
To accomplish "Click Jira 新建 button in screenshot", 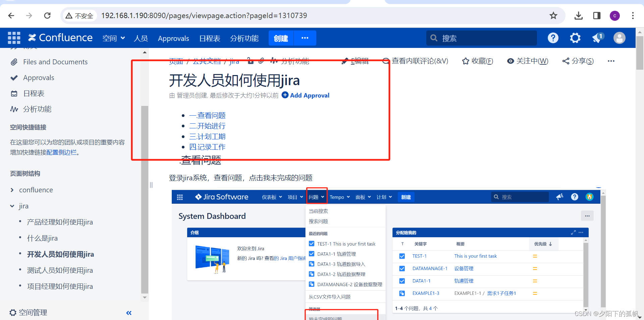I will coord(406,197).
